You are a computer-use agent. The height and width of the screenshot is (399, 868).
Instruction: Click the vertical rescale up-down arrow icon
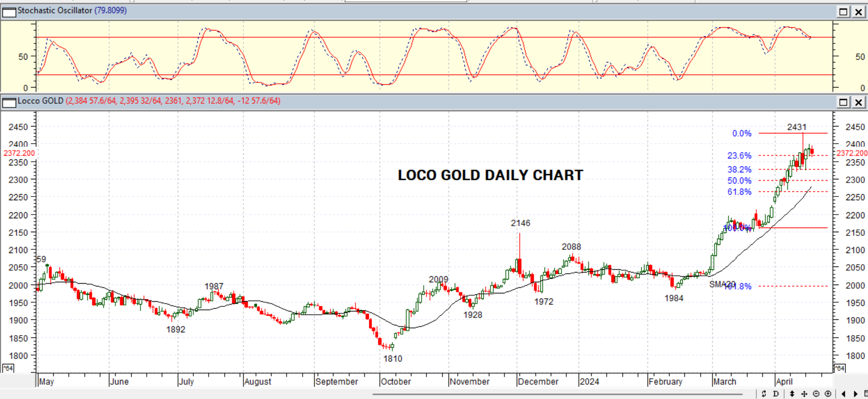(x=792, y=394)
